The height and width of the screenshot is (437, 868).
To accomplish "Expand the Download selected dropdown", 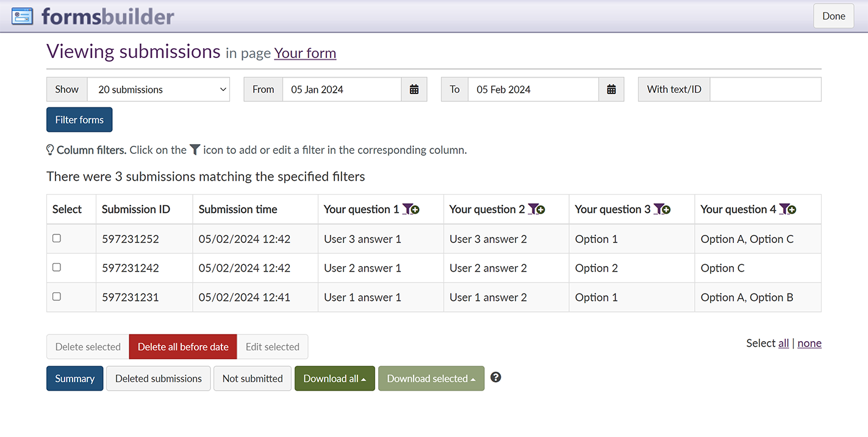I will [x=431, y=378].
